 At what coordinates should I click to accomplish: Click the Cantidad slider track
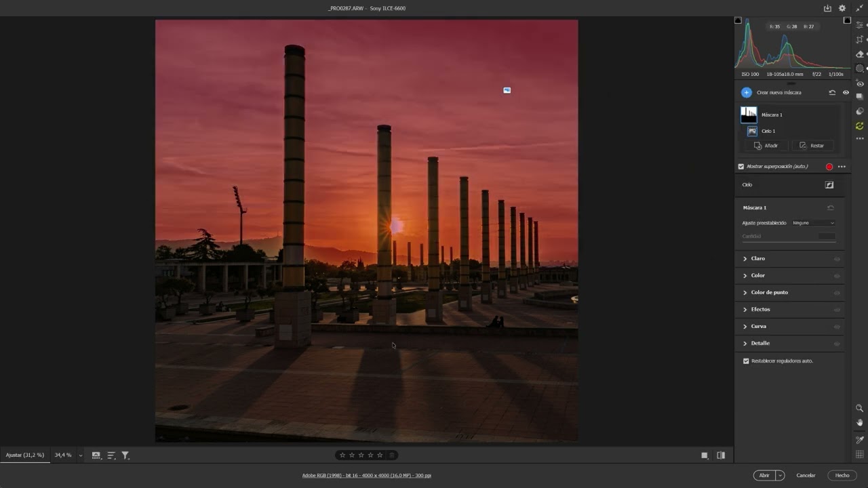tap(789, 241)
